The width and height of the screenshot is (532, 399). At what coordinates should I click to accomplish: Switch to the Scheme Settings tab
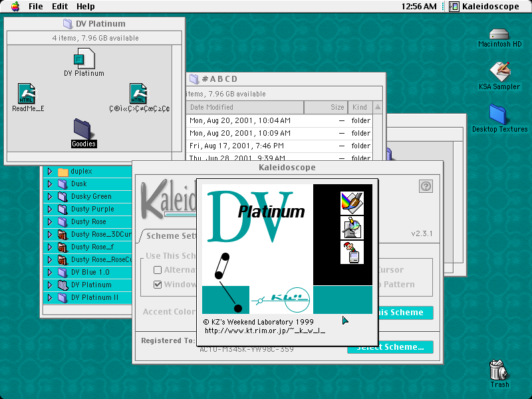[169, 236]
